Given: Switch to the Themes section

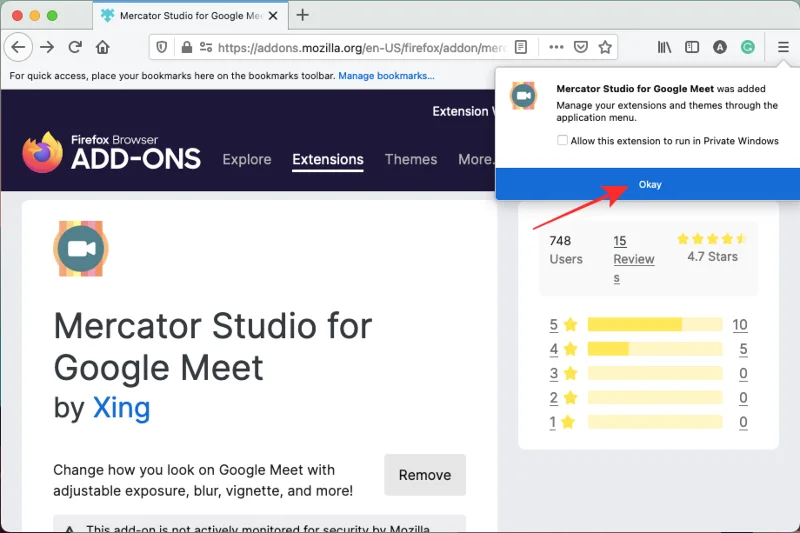Looking at the screenshot, I should coord(410,159).
